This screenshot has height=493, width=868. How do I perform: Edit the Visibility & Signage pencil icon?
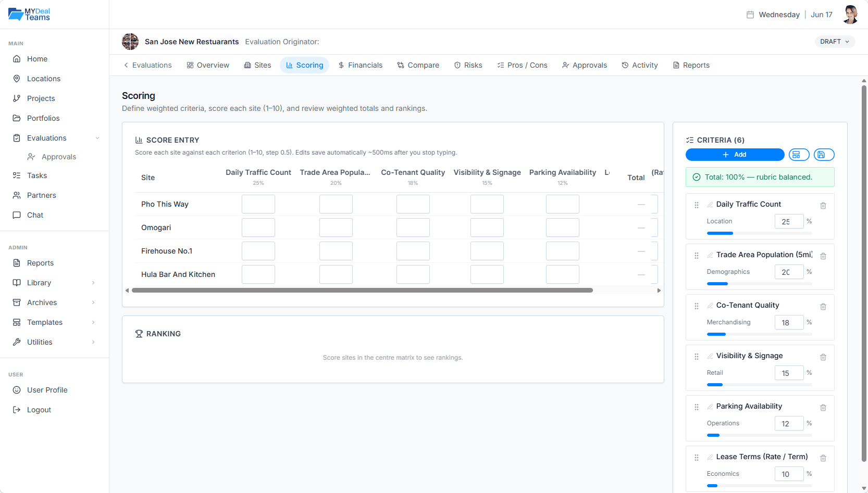click(710, 356)
